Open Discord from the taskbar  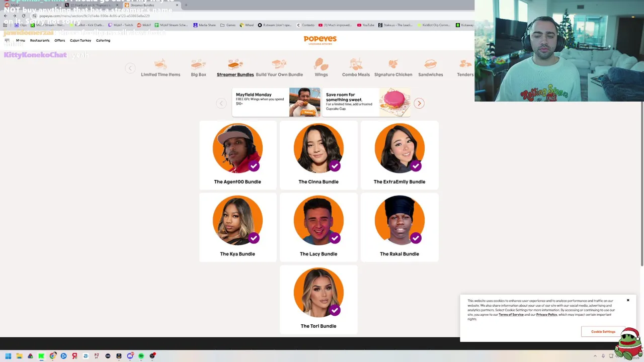[130, 356]
